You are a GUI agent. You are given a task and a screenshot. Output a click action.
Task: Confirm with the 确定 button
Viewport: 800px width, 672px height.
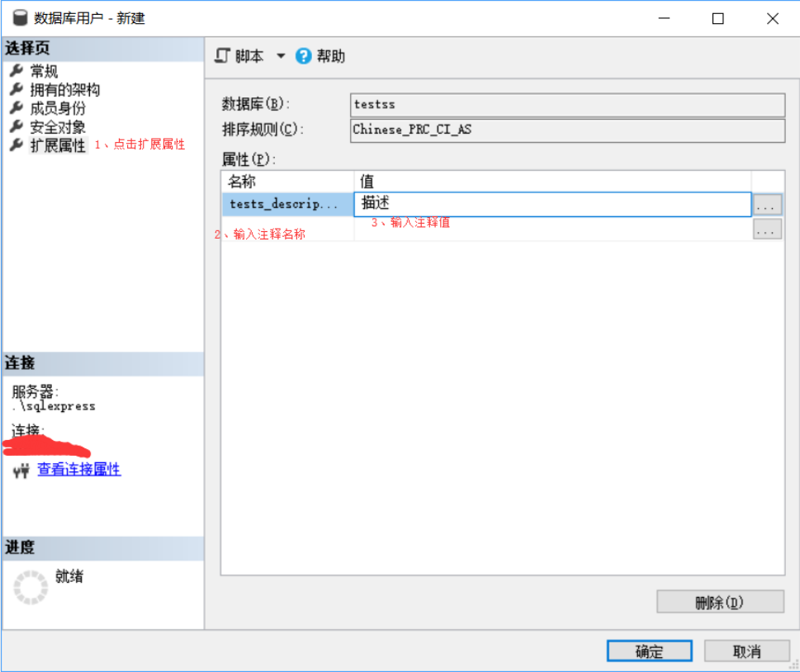pos(648,651)
